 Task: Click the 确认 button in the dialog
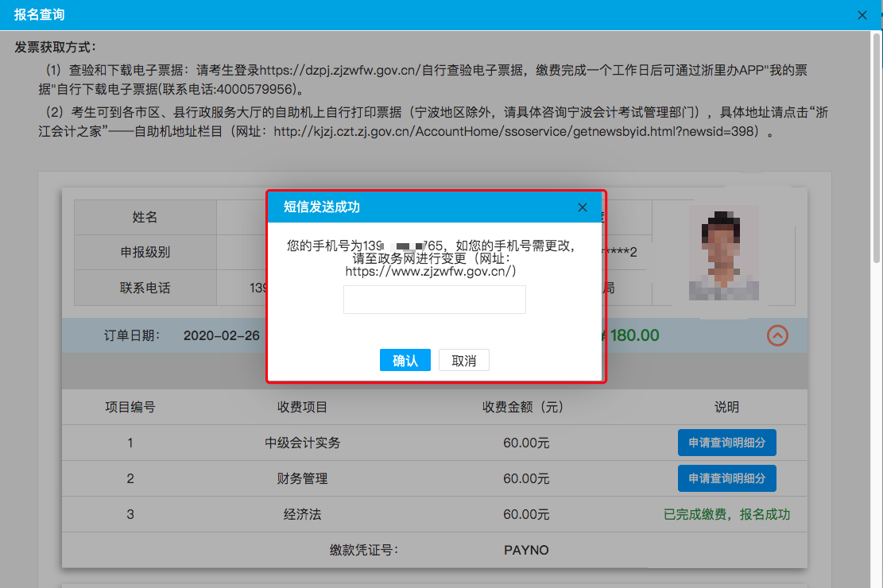[x=405, y=360]
